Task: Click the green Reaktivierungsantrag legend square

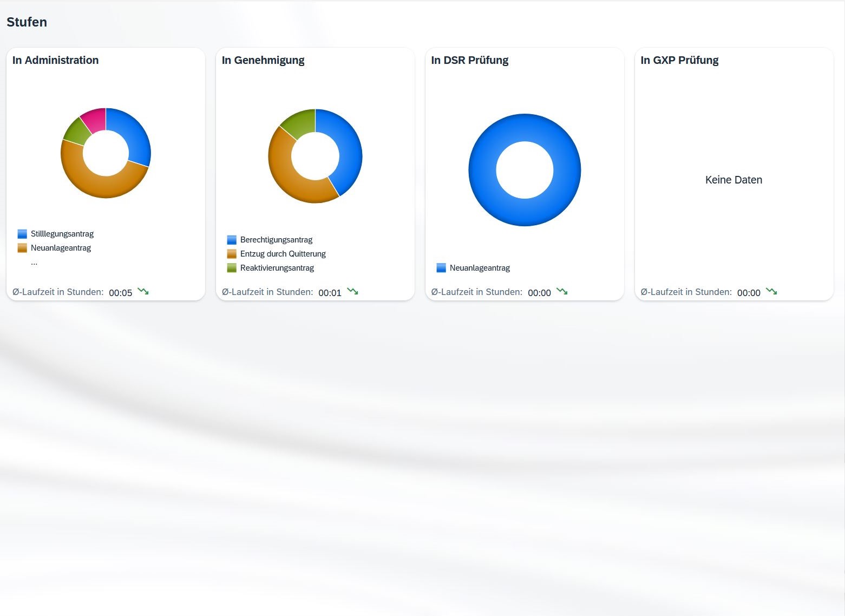Action: tap(232, 268)
